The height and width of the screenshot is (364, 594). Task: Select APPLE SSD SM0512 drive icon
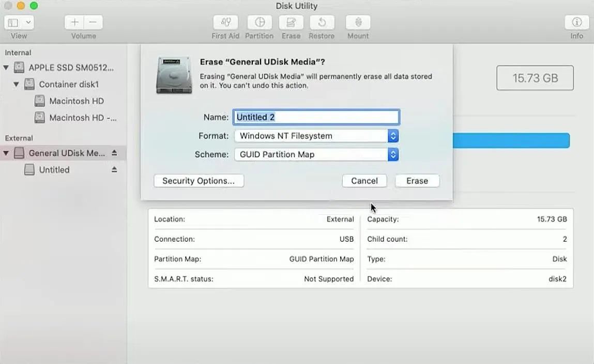click(19, 68)
